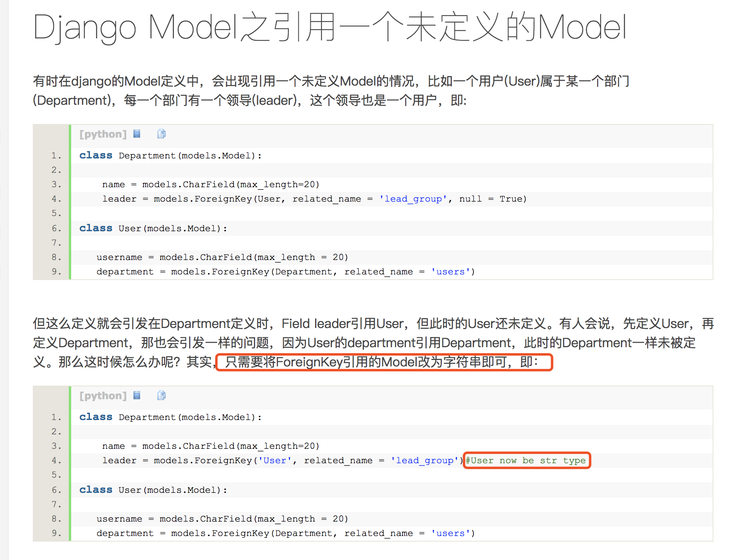Click 'class Department' line in first code block
Screen dimensions: 735x560
pos(170,156)
